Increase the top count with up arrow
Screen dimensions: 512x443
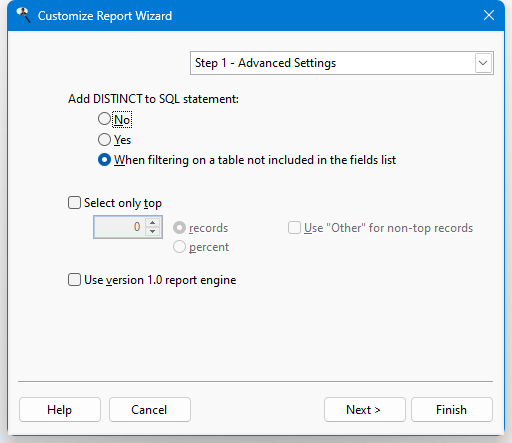click(153, 222)
